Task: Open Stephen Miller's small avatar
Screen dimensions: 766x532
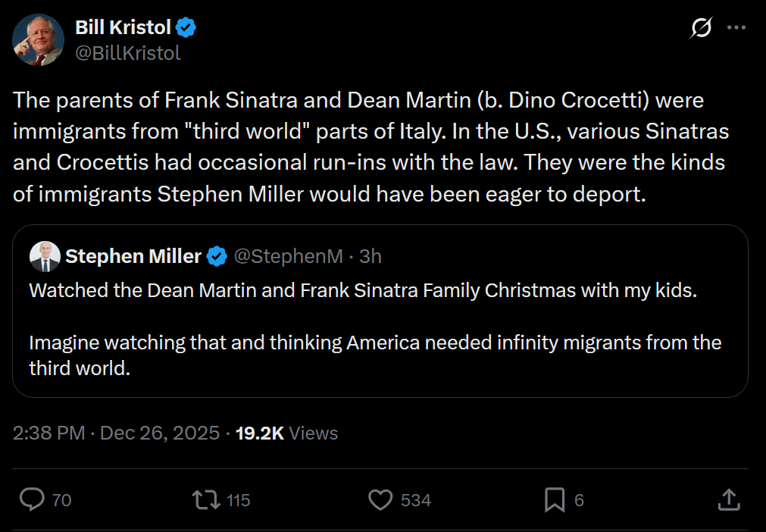Action: (x=45, y=257)
